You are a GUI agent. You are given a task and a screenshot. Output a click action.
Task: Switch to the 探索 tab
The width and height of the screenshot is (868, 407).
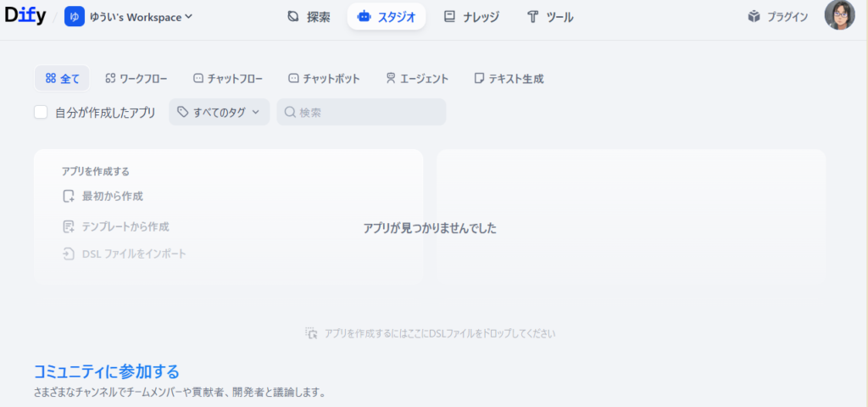coord(309,16)
